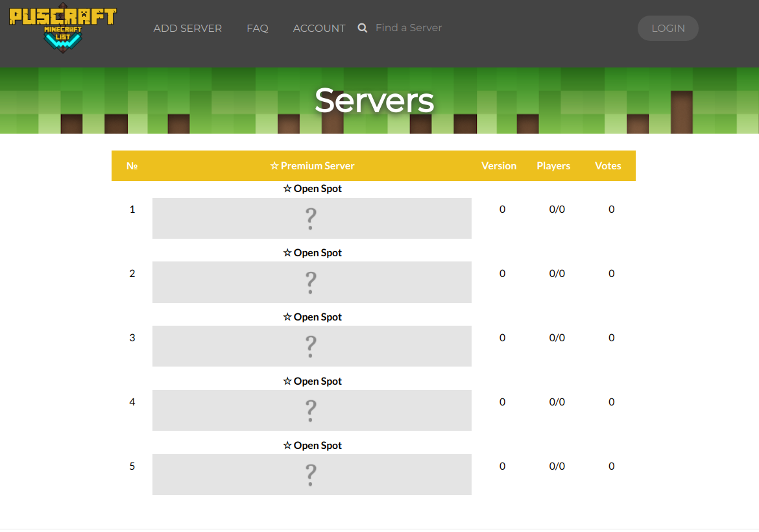Click the Puscraft Minecraft List logo
759x532 pixels.
click(x=62, y=27)
